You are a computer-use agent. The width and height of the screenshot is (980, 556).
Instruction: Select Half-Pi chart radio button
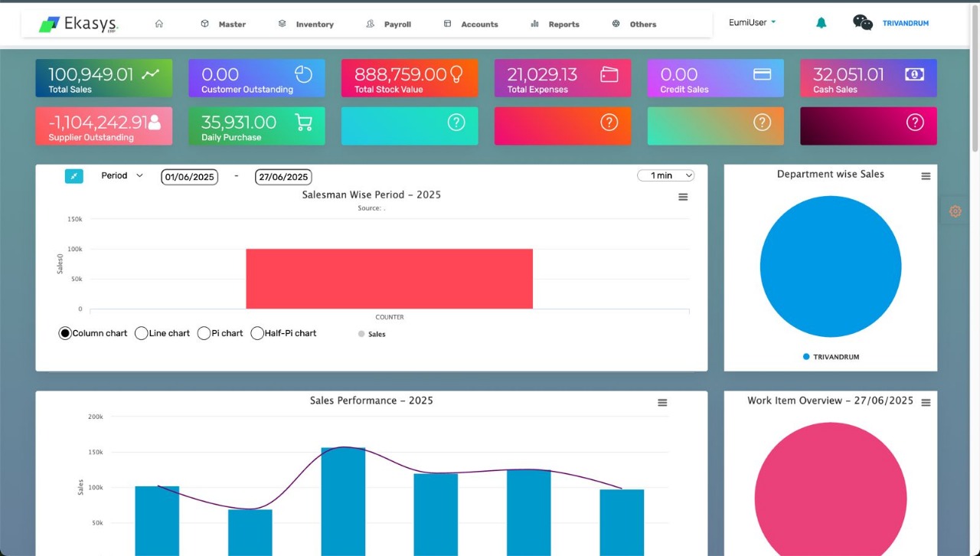(x=257, y=333)
